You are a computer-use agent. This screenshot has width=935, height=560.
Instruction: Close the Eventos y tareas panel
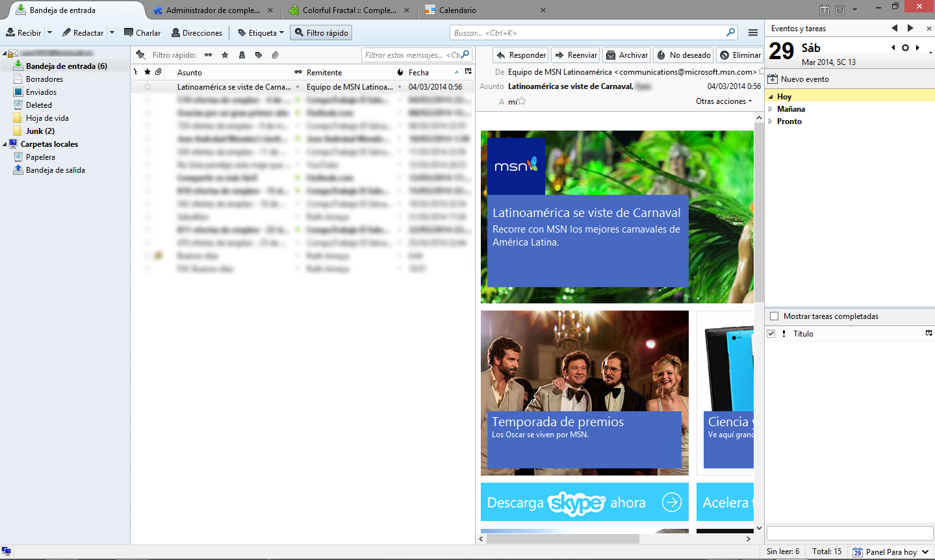[929, 29]
